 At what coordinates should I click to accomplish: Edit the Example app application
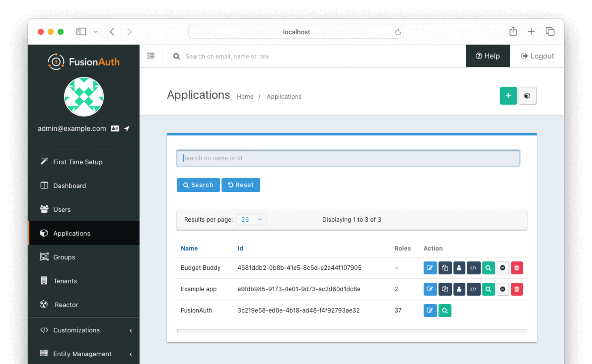(430, 289)
